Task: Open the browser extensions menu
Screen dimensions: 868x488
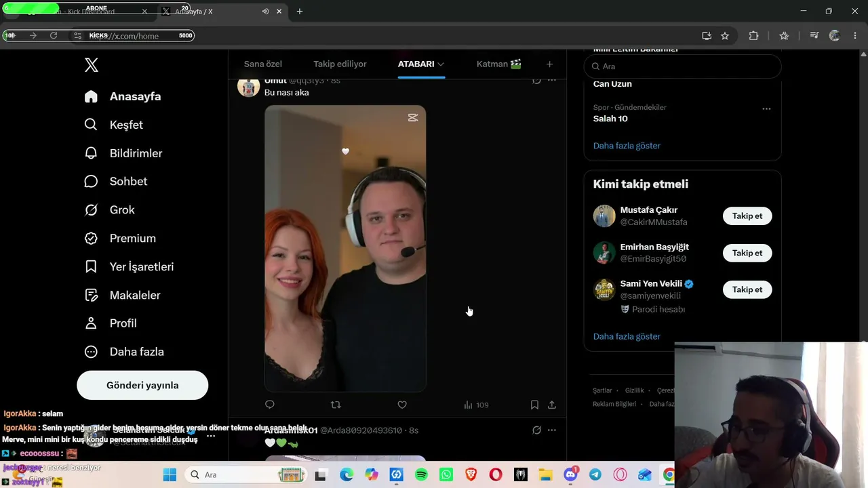Action: 753,35
